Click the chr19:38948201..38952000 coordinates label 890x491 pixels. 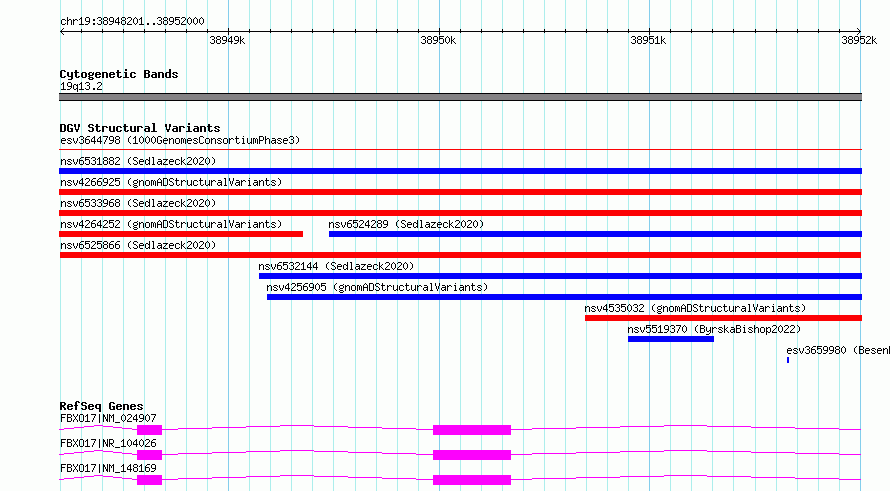[132, 22]
